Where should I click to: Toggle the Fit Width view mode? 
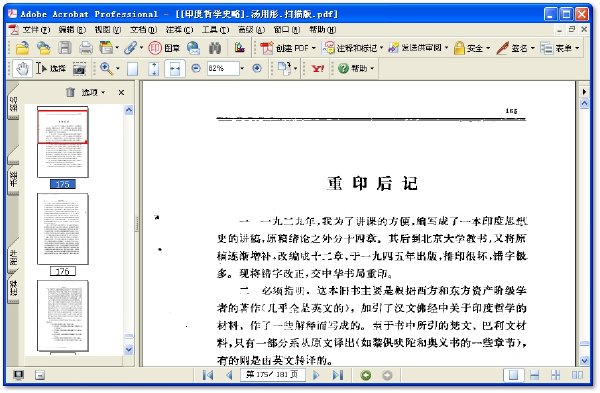(175, 69)
